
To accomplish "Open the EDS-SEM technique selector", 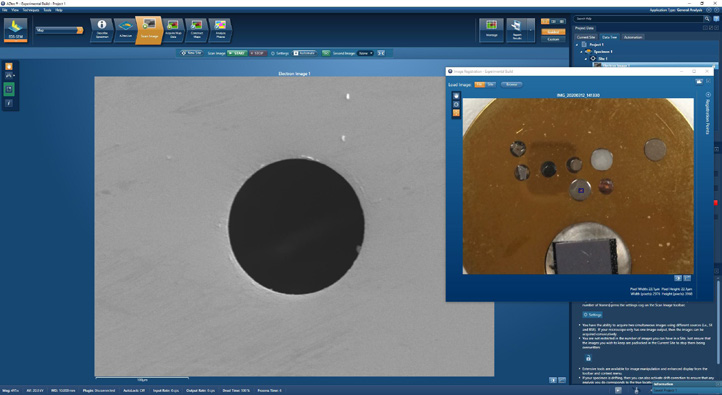I will click(x=16, y=30).
